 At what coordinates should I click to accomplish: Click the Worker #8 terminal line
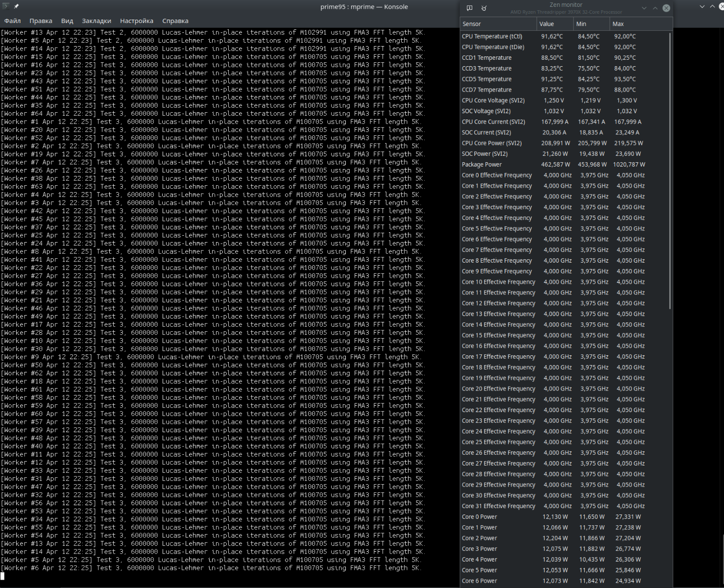[x=211, y=251]
